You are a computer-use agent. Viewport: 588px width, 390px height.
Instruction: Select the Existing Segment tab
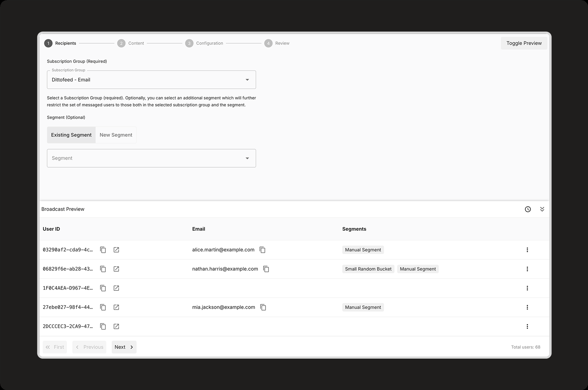[x=71, y=135]
